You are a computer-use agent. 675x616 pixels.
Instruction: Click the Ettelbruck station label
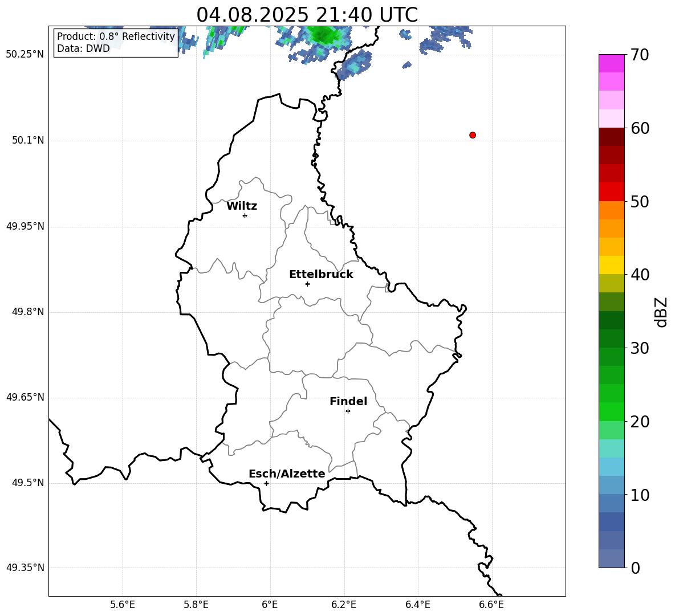[321, 275]
